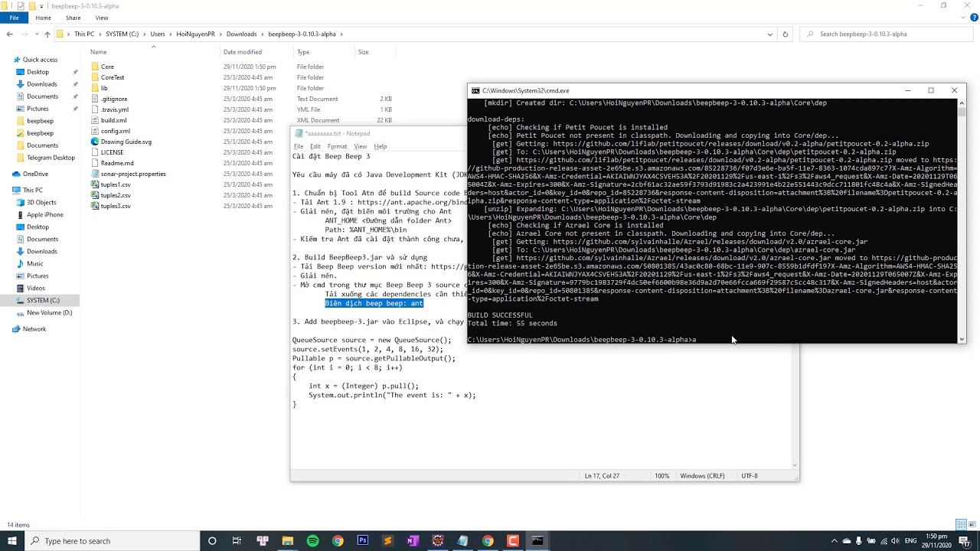Open address bar history dropdown

pyautogui.click(x=770, y=34)
